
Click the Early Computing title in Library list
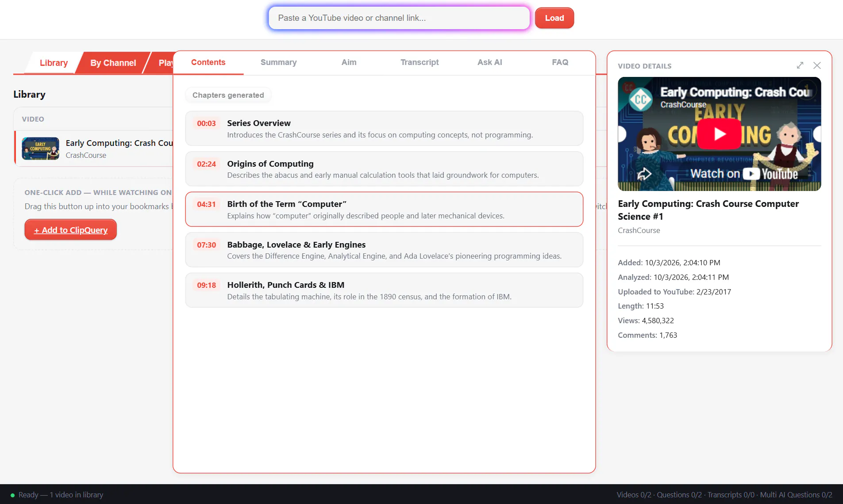pos(119,143)
